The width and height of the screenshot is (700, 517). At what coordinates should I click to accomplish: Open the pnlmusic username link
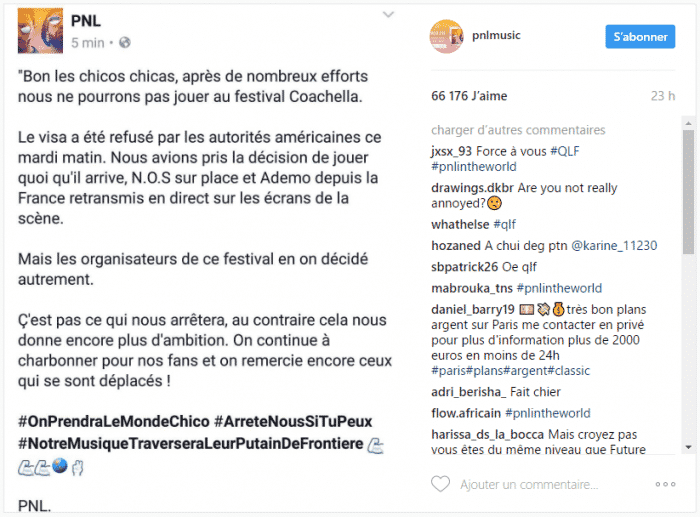pos(496,35)
